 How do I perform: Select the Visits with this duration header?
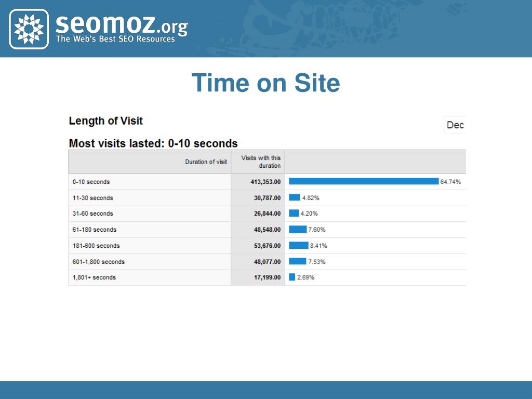coord(261,162)
